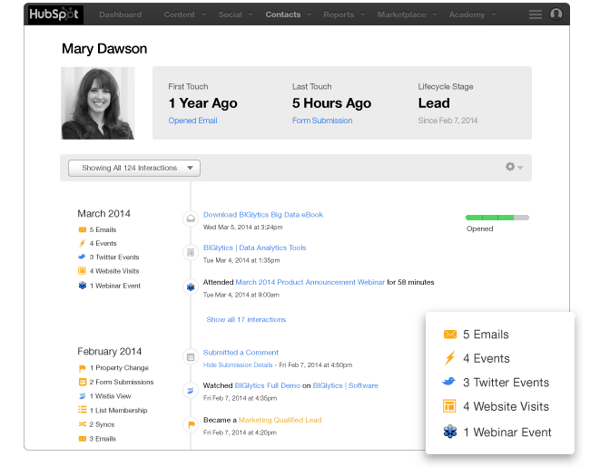Click the Wistia View icon in February
Image resolution: width=590 pixels, height=476 pixels.
click(x=82, y=396)
